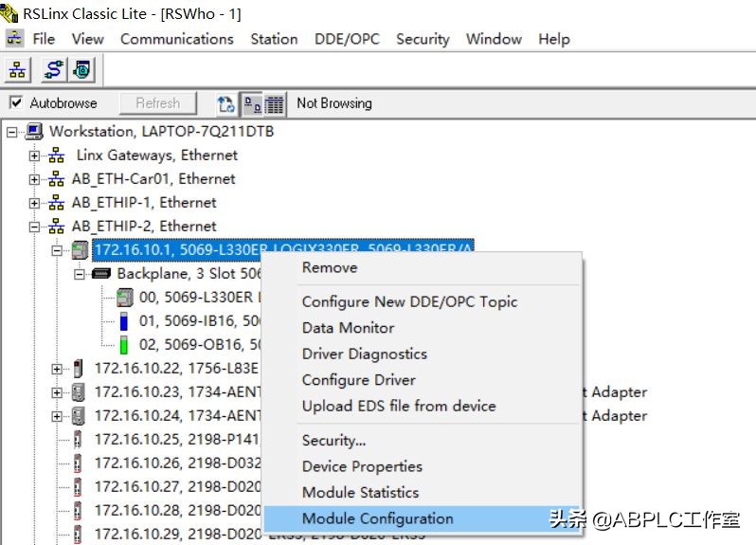Select Upload EDS file from device
Image resolution: width=756 pixels, height=545 pixels.
click(398, 406)
